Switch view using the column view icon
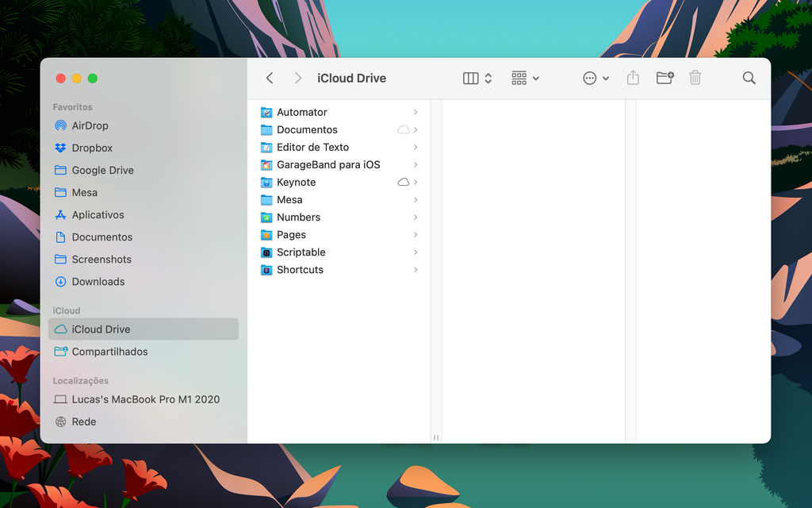The image size is (812, 508). pyautogui.click(x=470, y=79)
